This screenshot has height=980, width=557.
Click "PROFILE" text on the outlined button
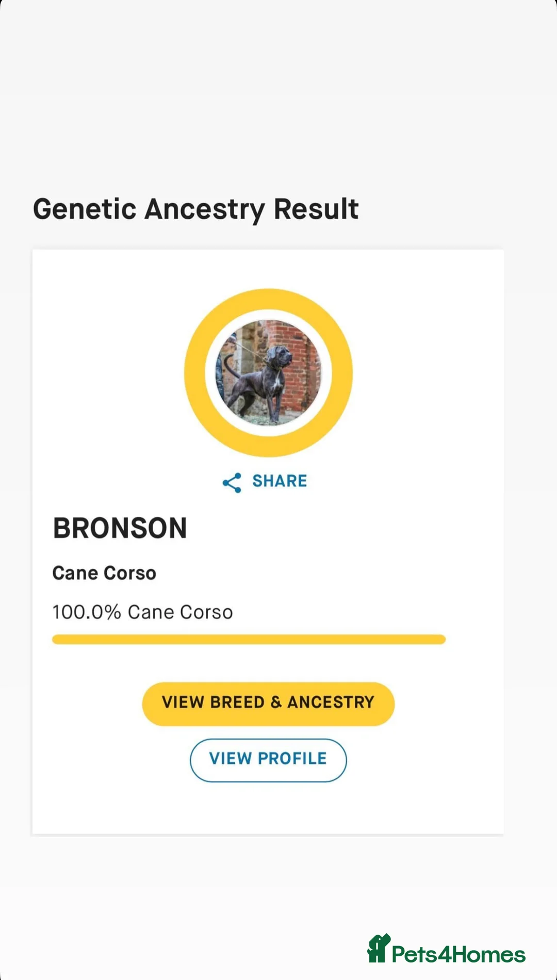coord(292,759)
